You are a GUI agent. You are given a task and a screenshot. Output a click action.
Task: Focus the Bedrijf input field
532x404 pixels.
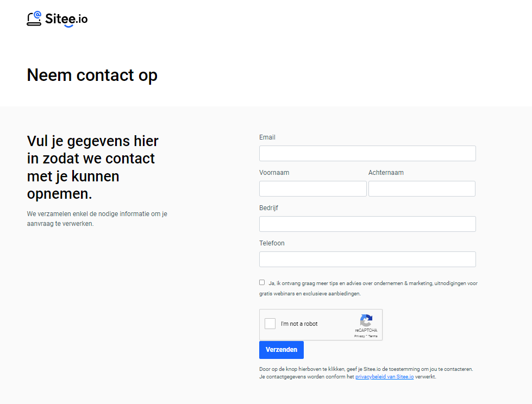367,224
